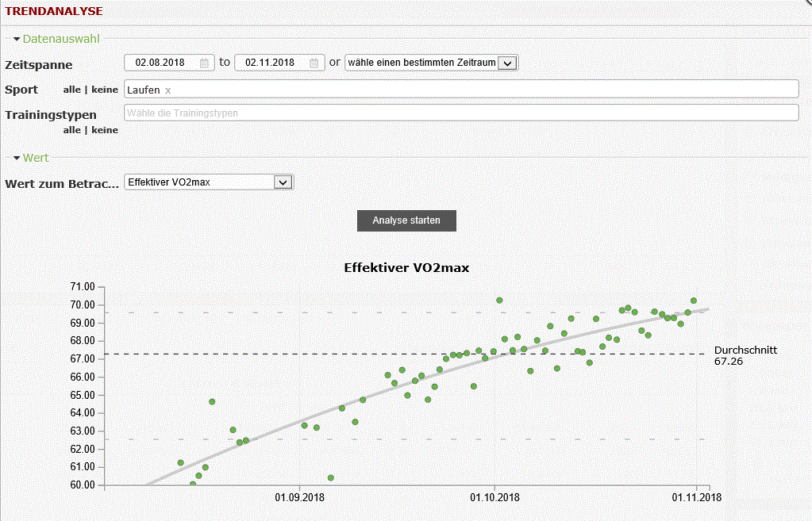812x521 pixels.
Task: Open calendar picker for end date 02.11.2018
Action: (x=314, y=63)
